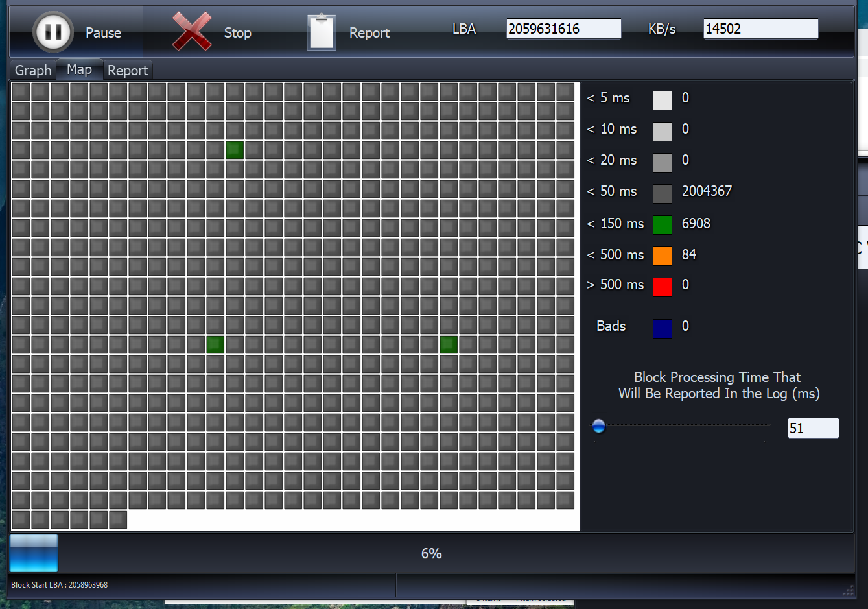Click the clipboard Report icon
Screen dimensions: 868x609
[x=322, y=32]
